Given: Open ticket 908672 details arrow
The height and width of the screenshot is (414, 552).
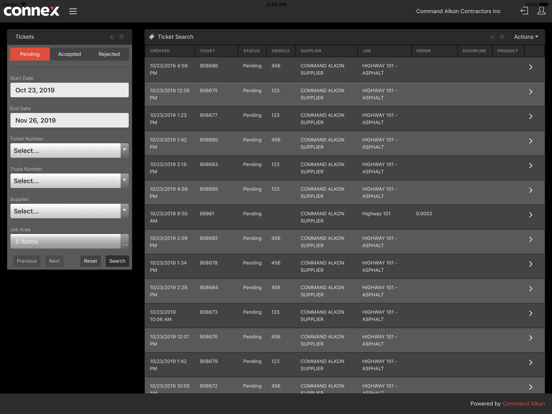Looking at the screenshot, I should click(x=531, y=387).
